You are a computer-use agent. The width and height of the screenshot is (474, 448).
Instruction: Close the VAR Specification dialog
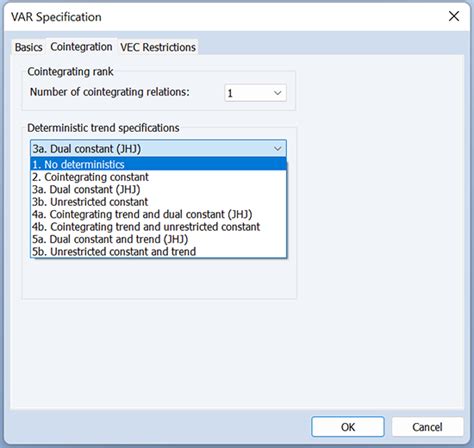(x=454, y=16)
